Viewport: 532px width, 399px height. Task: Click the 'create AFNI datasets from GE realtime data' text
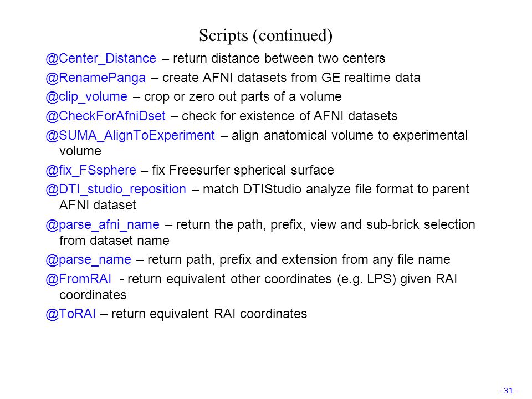tap(291, 78)
